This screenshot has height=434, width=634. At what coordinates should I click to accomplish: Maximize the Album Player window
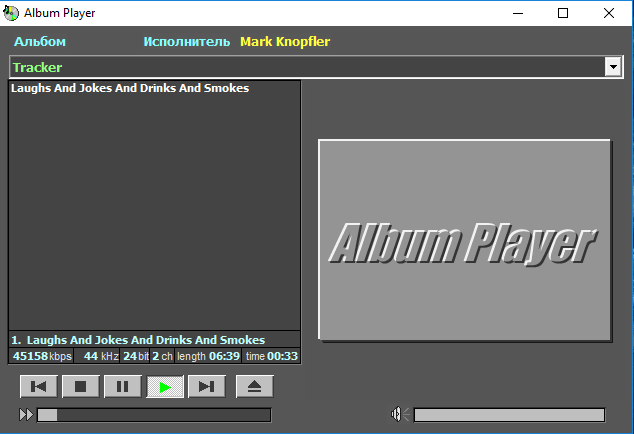pos(563,13)
